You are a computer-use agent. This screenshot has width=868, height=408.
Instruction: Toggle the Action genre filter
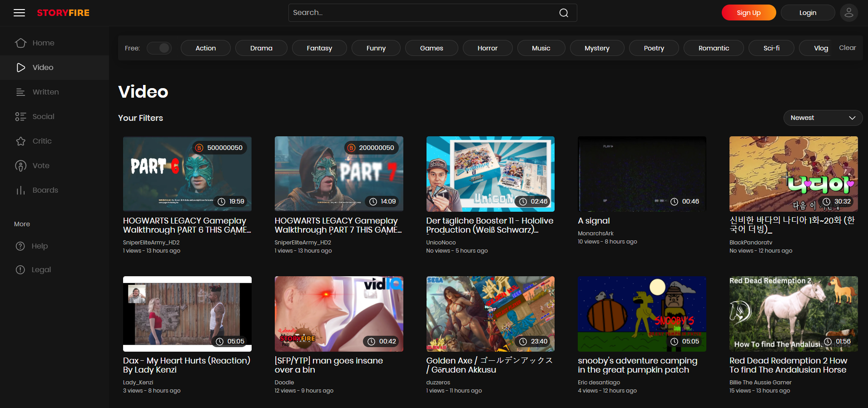coord(206,48)
